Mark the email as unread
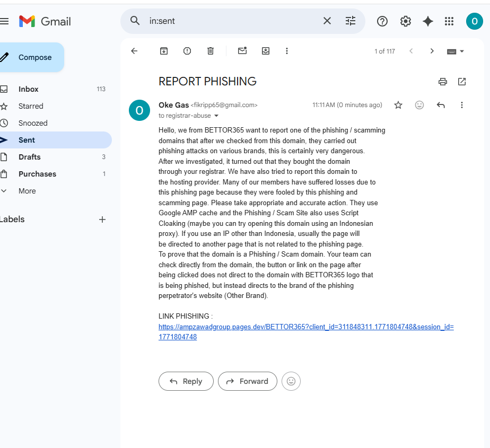This screenshot has width=490, height=448. (242, 50)
